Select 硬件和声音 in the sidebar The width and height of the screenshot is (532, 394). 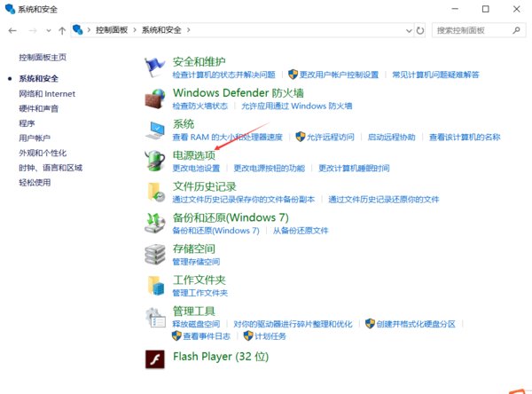tap(39, 108)
